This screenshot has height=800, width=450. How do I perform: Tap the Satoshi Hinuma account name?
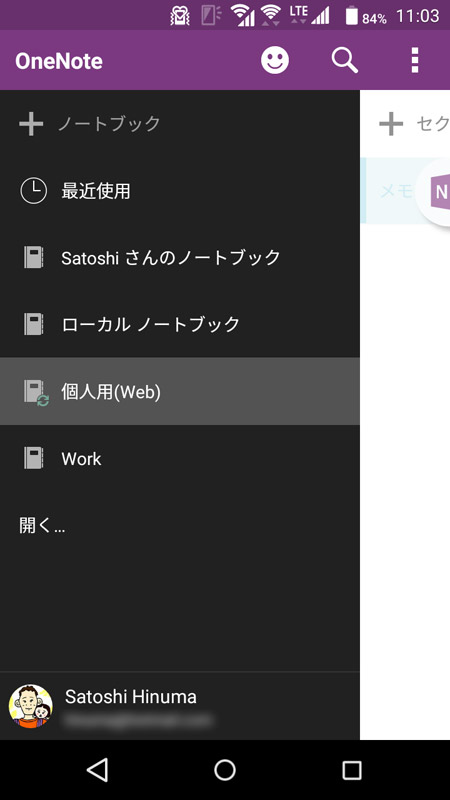click(x=131, y=696)
